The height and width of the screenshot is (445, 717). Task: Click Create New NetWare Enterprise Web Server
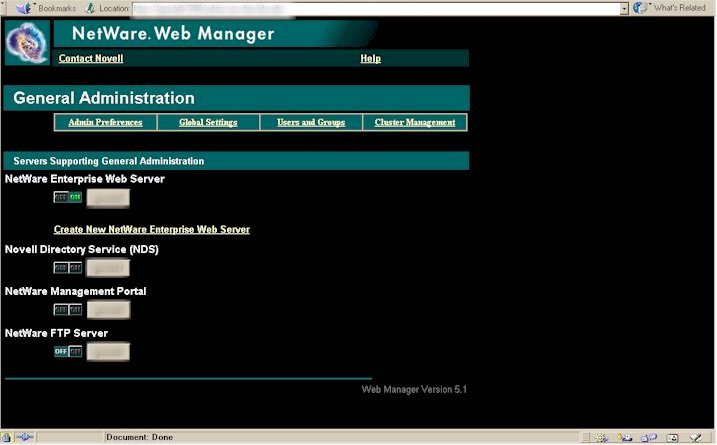pos(152,229)
